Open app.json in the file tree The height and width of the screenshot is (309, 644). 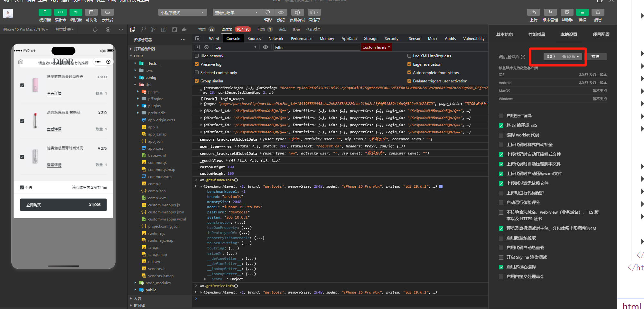pos(155,141)
